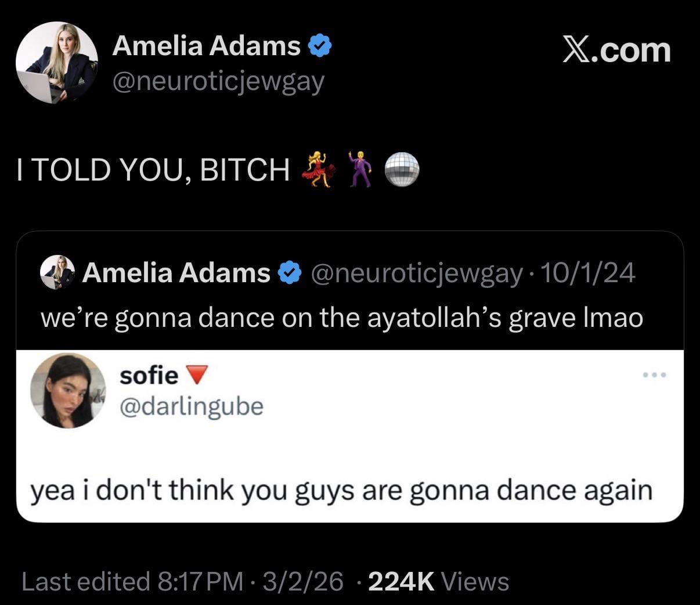Click the disco ball emoji

402,169
